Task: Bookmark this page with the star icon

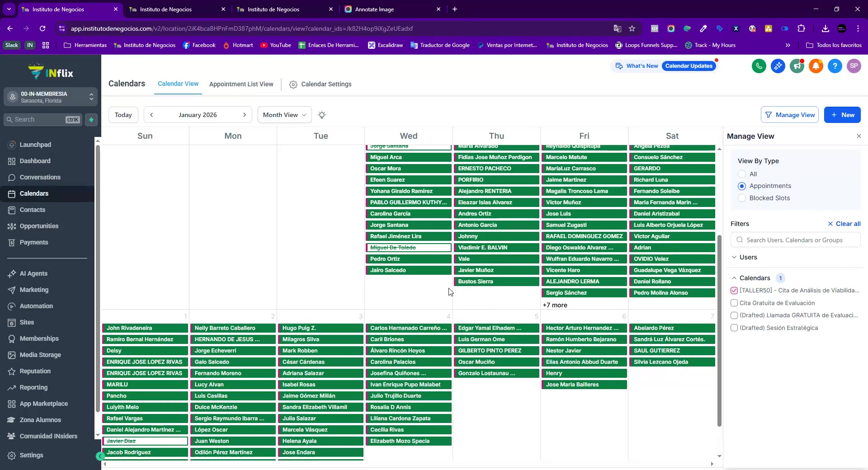Action: (632, 28)
